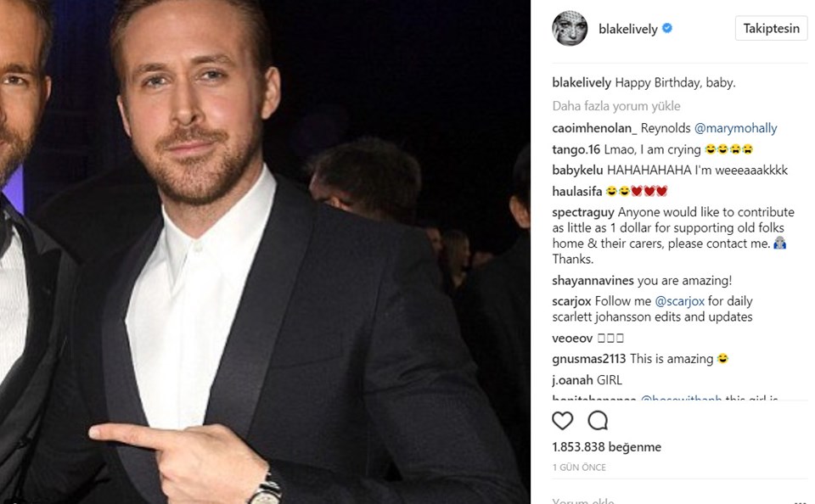View shayannavines commenter profile
Viewport: 815px width, 504px height.
[593, 281]
